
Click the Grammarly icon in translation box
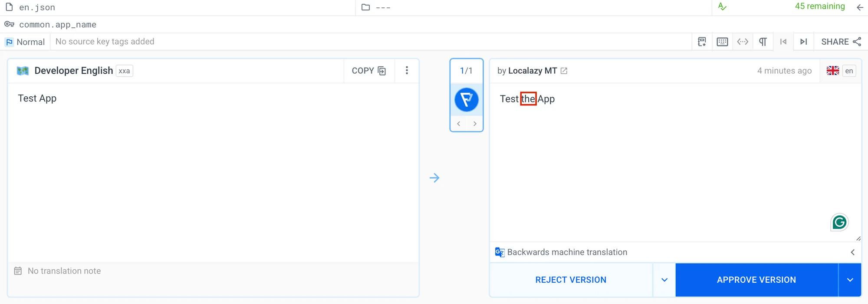[x=839, y=222]
